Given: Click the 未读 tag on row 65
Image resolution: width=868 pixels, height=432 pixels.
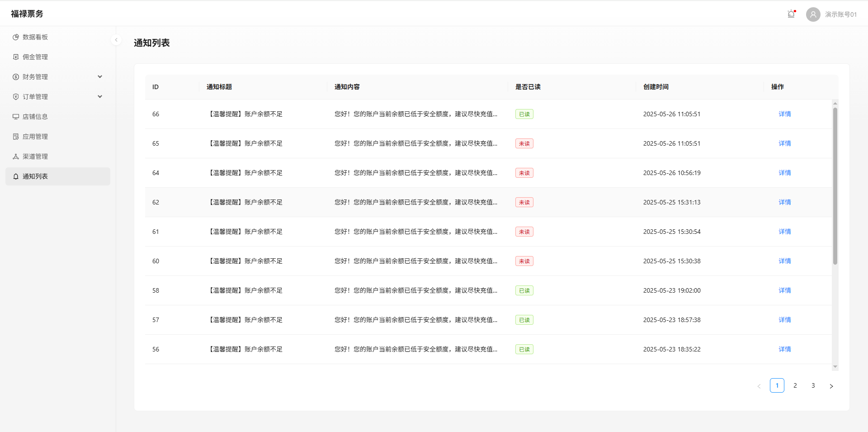Looking at the screenshot, I should coord(524,143).
